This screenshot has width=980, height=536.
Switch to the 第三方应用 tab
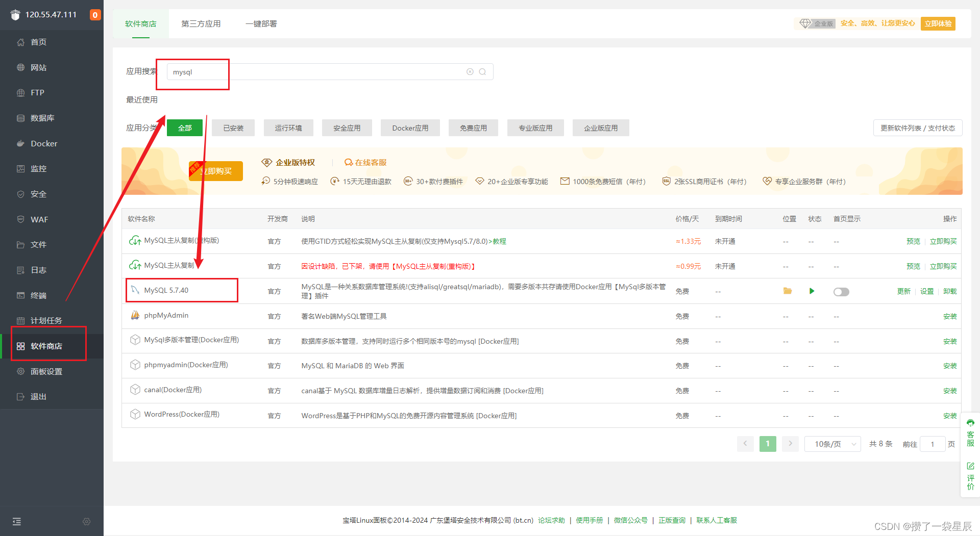(x=201, y=24)
